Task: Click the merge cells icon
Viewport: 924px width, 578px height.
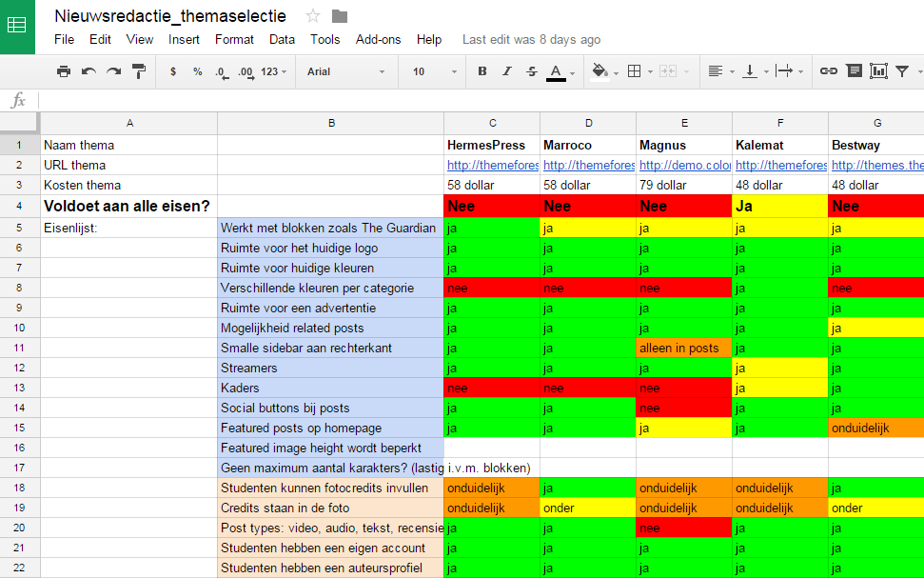Action: click(668, 71)
